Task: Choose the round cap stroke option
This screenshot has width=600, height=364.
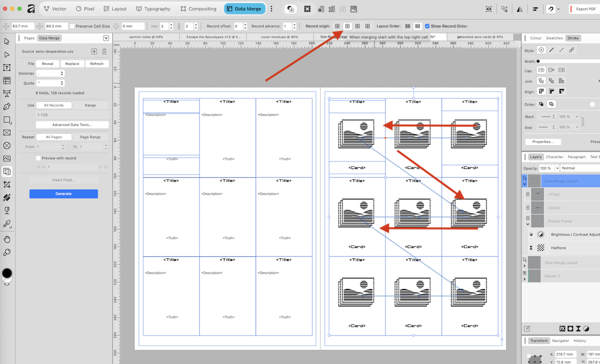Action: point(541,70)
